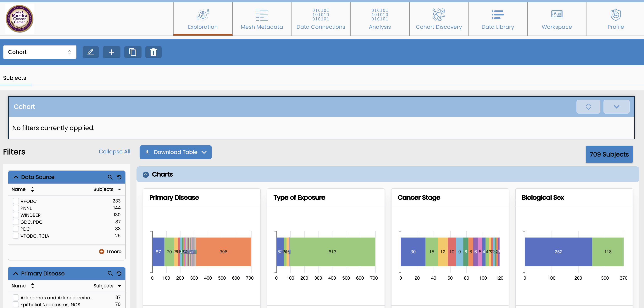Click the delete cohort trash icon
The width and height of the screenshot is (644, 308).
[153, 52]
